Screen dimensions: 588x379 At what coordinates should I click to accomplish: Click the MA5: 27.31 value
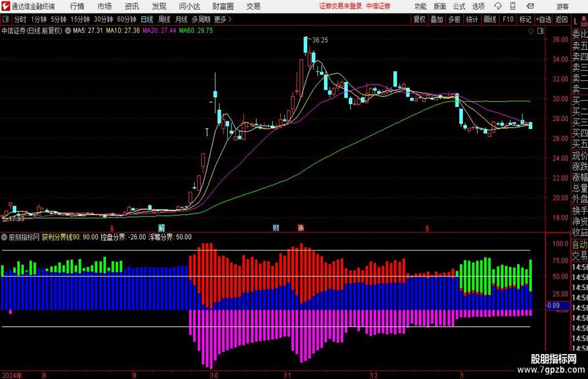point(88,30)
